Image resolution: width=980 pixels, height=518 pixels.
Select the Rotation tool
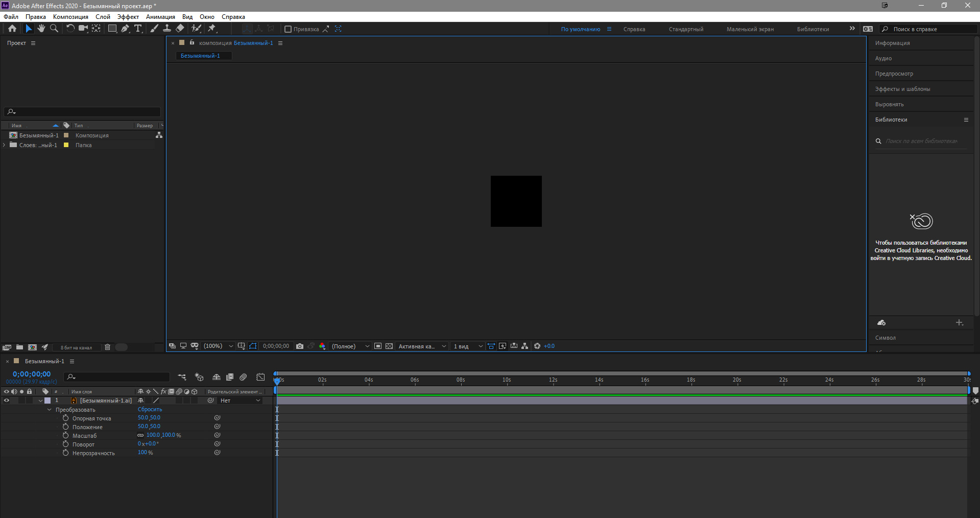tap(70, 29)
